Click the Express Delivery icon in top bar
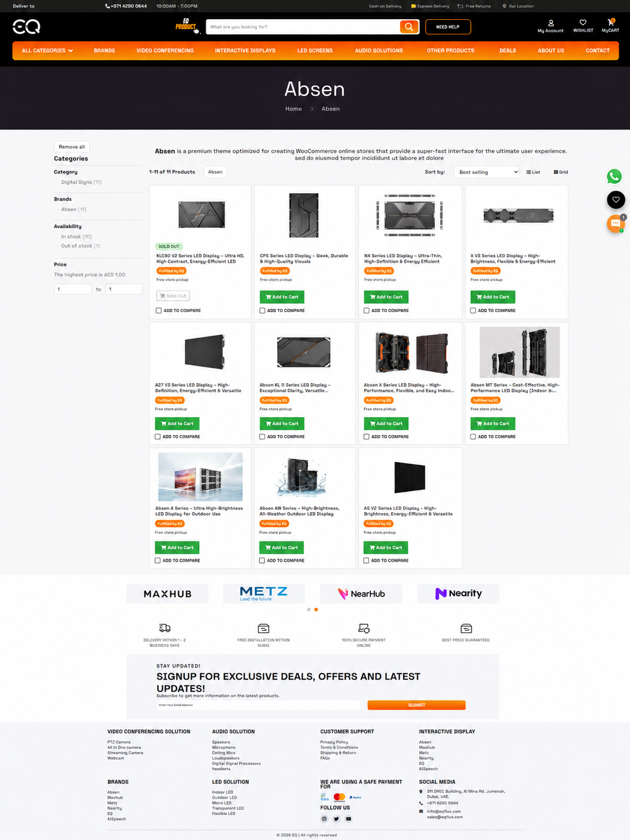This screenshot has width=630, height=840. 414,6
